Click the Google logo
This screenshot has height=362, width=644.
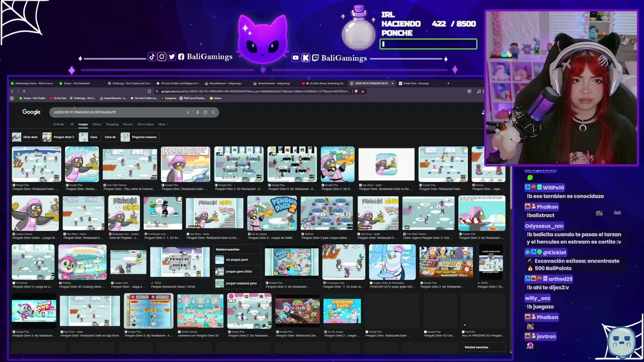point(31,112)
